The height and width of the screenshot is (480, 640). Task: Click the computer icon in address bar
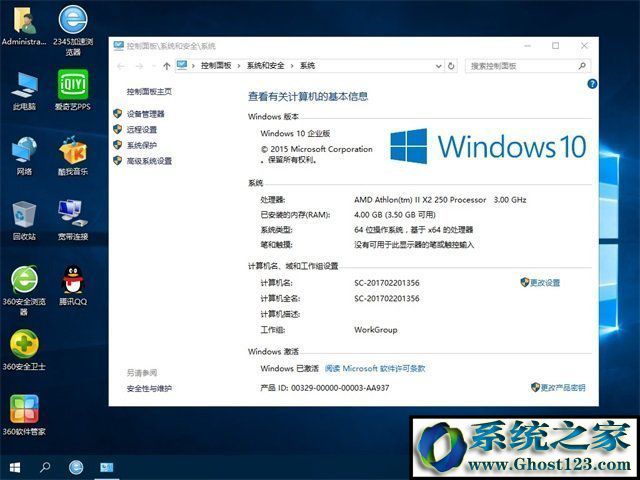click(x=182, y=65)
